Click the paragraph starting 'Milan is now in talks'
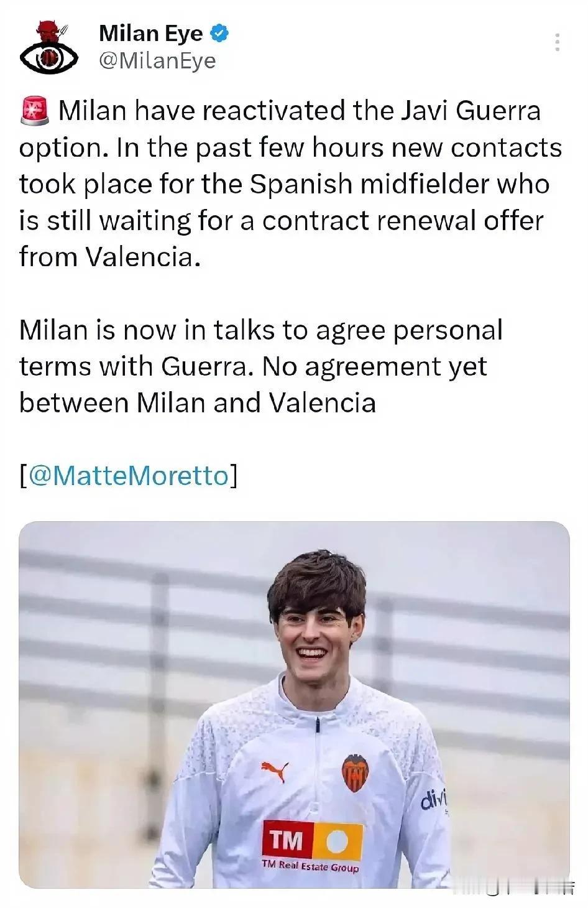The height and width of the screenshot is (908, 588). (261, 366)
